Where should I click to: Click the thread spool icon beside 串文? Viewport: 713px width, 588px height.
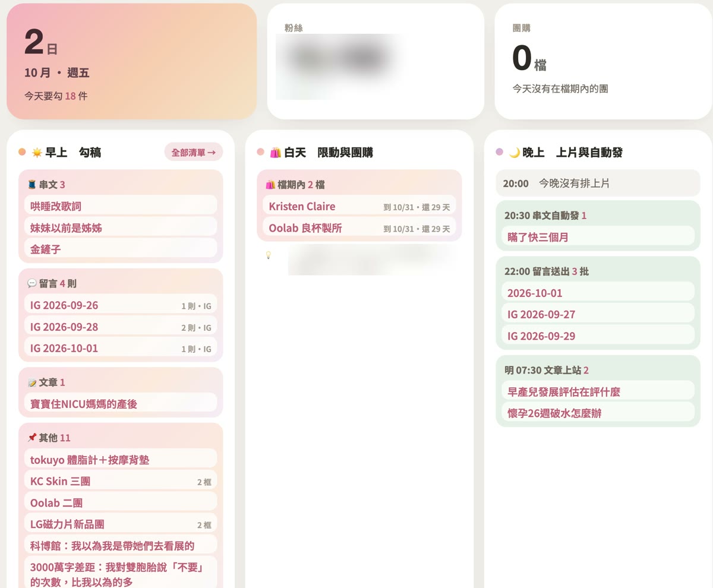[x=32, y=185]
